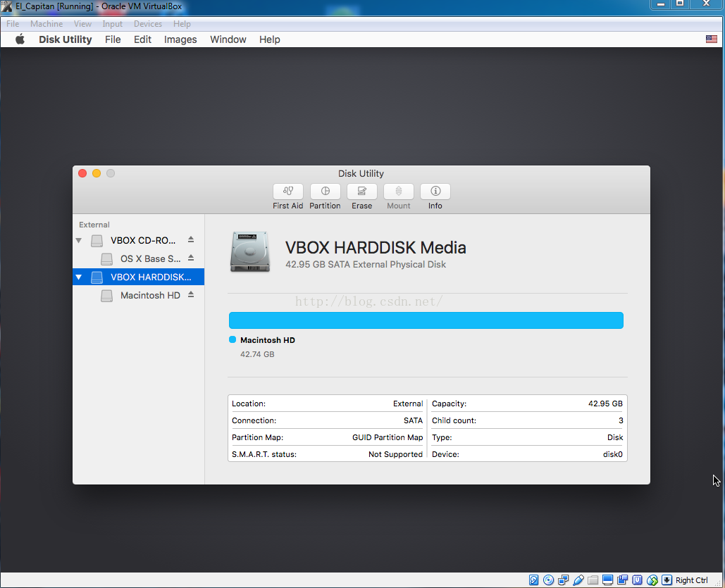The image size is (725, 588).
Task: Click the 42.74 GB size text
Action: tap(257, 354)
